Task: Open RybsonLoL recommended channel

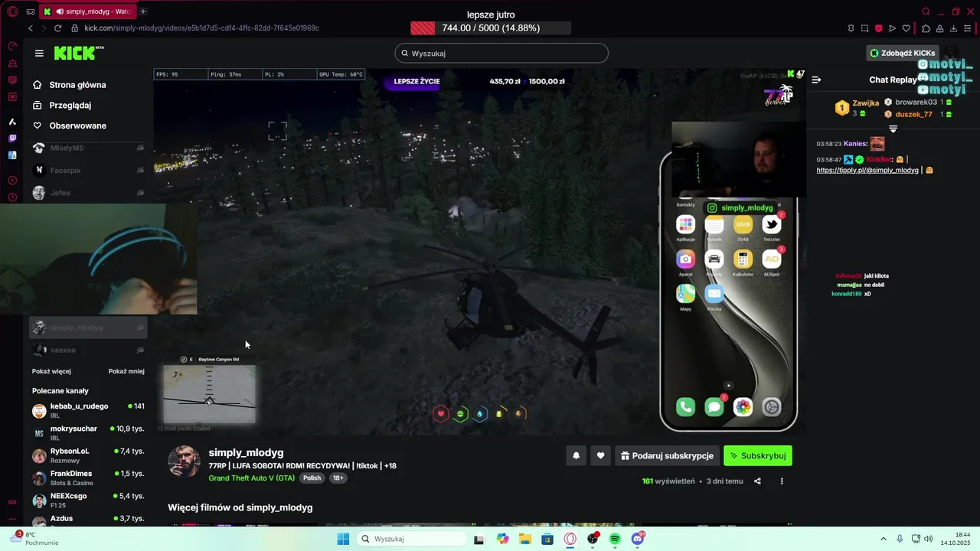Action: pyautogui.click(x=88, y=455)
